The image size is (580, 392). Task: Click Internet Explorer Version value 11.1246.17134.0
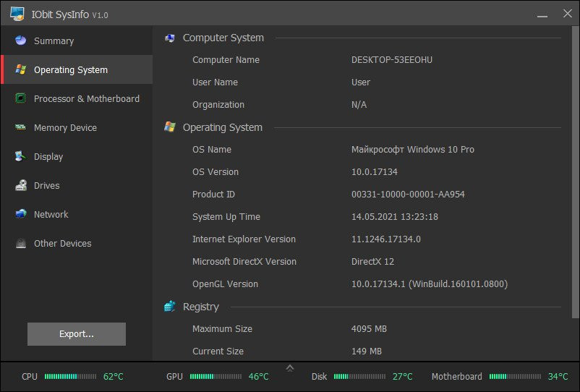pos(385,239)
